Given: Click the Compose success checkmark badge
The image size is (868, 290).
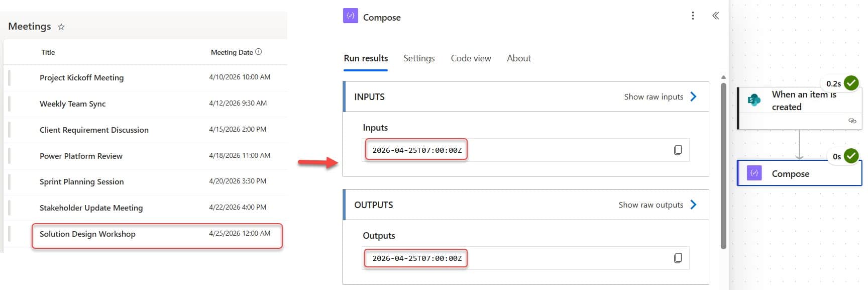Looking at the screenshot, I should pyautogui.click(x=851, y=156).
